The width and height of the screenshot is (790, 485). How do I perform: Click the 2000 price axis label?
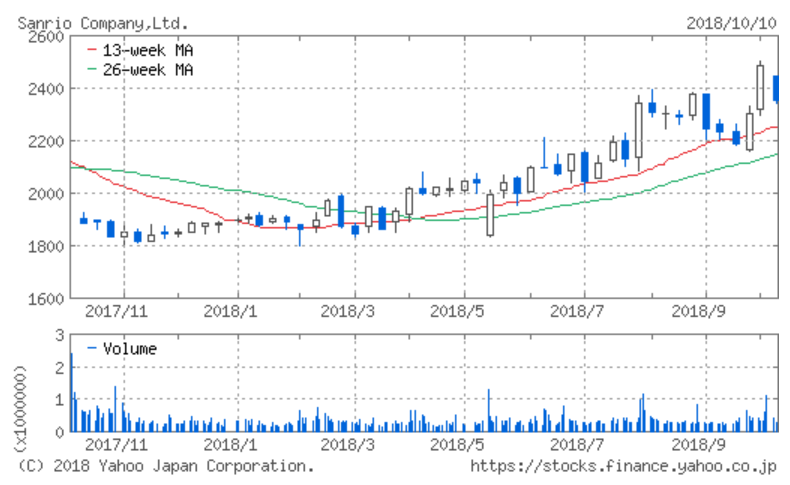tap(48, 194)
